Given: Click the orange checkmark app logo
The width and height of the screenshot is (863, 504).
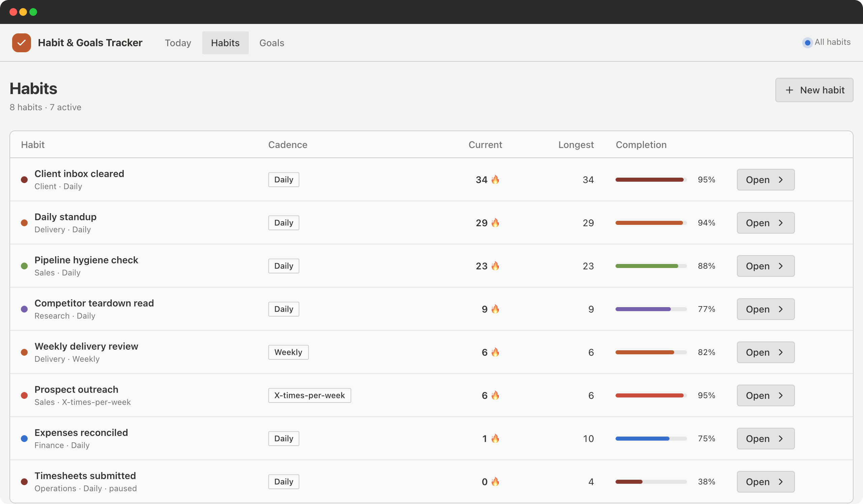Looking at the screenshot, I should pyautogui.click(x=21, y=43).
